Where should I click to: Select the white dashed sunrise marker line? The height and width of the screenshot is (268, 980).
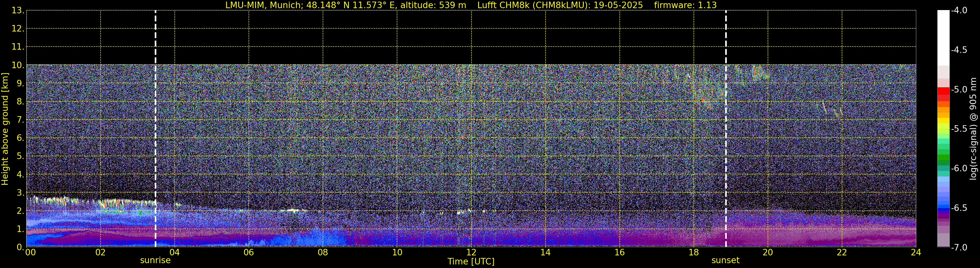pos(155,129)
